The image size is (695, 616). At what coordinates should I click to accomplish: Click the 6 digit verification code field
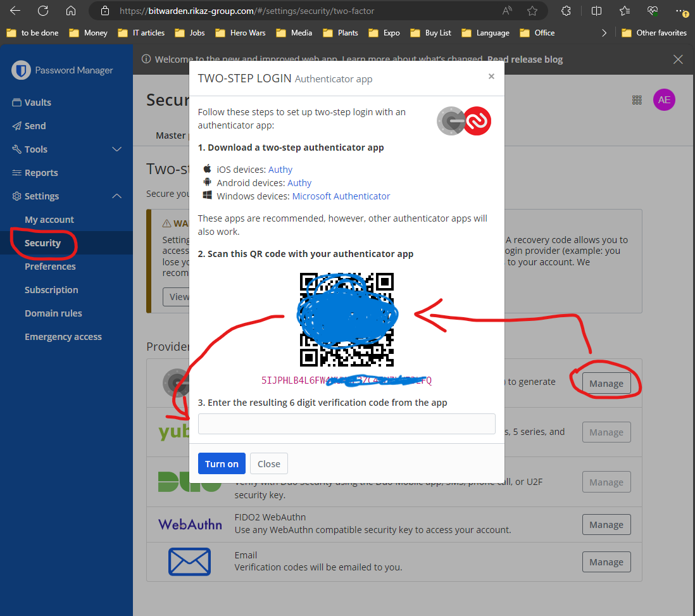tap(347, 424)
